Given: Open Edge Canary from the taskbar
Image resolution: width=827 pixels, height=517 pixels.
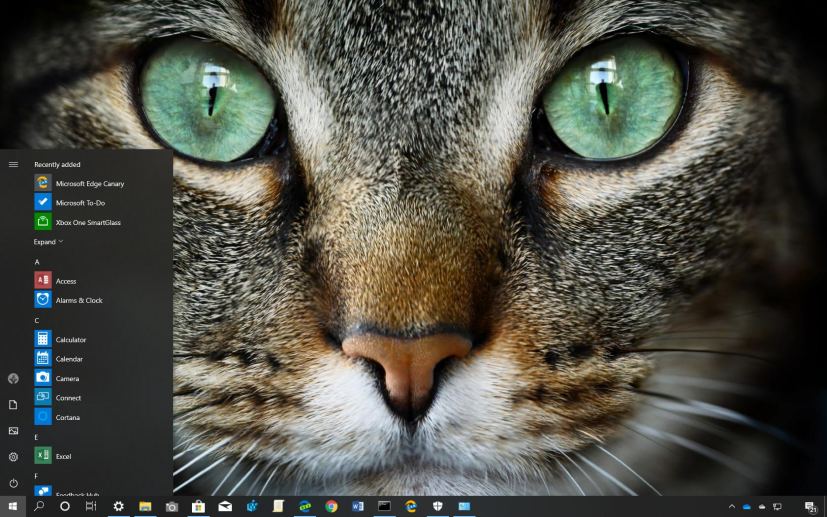Looking at the screenshot, I should click(411, 506).
